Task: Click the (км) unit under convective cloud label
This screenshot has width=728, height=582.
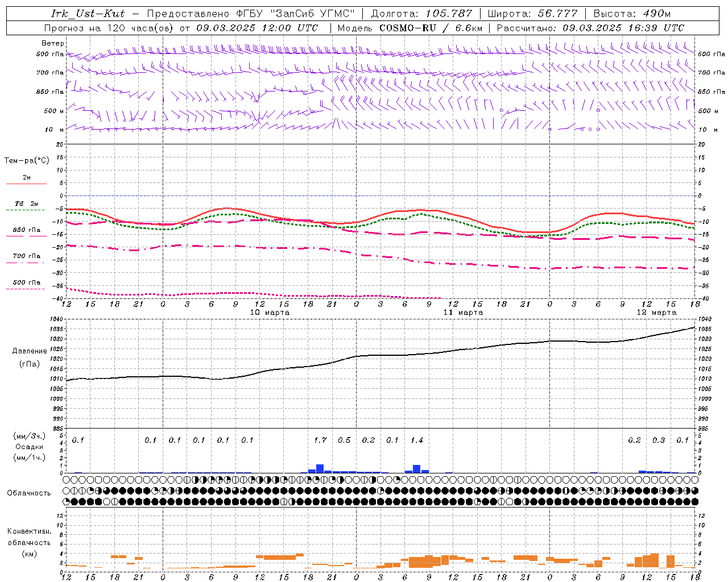Action: click(x=29, y=554)
